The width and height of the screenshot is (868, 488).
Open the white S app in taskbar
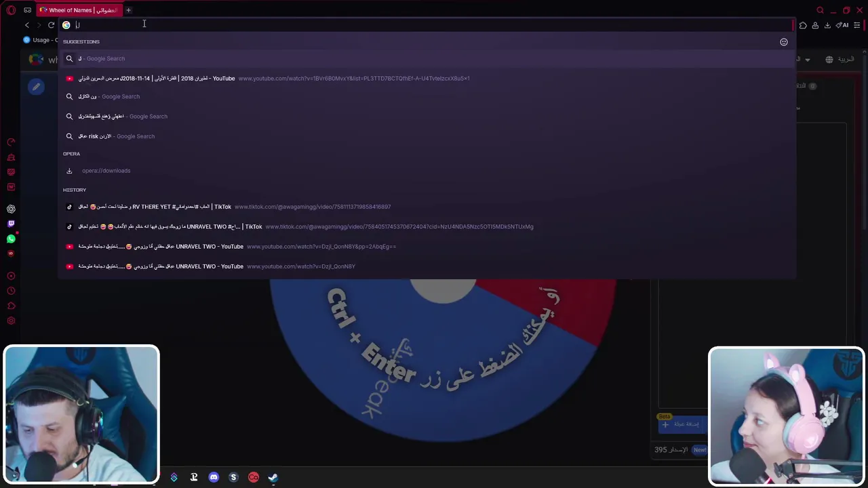click(233, 477)
